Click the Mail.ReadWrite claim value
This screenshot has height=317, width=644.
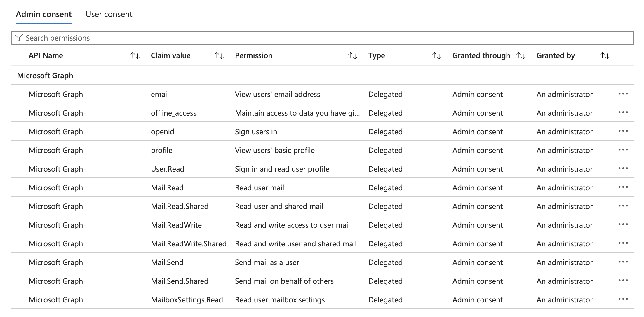176,225
